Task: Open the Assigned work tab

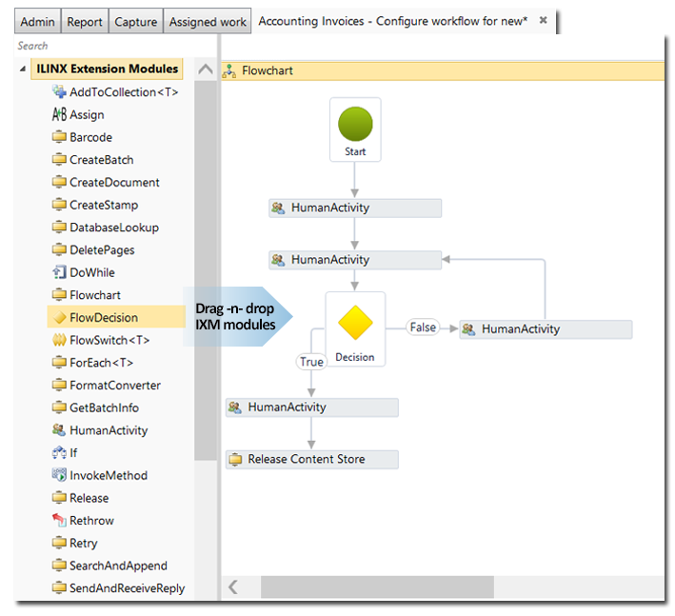Action: [208, 22]
